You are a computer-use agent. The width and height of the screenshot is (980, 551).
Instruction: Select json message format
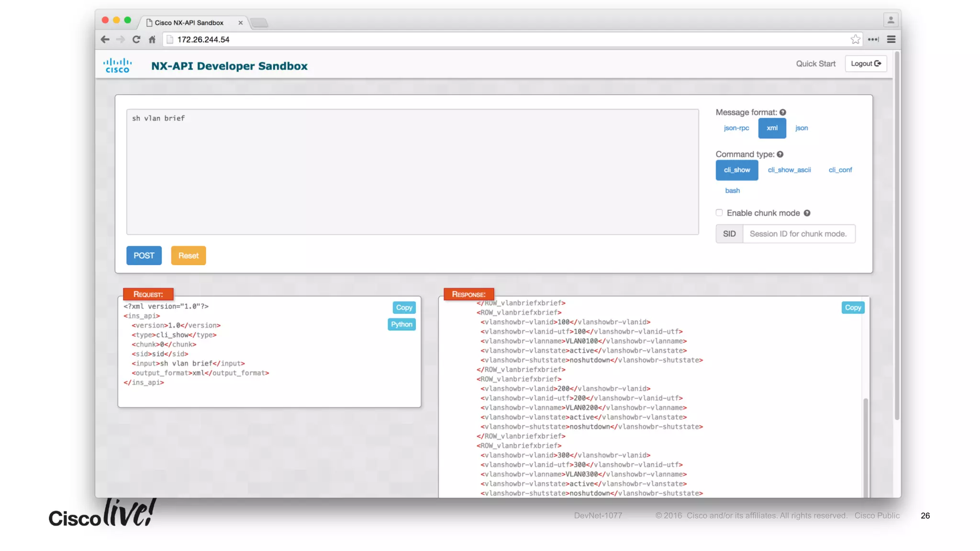[802, 128]
